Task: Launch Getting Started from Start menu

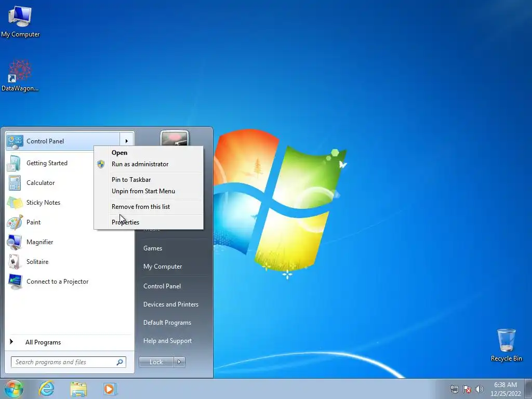Action: (x=47, y=163)
